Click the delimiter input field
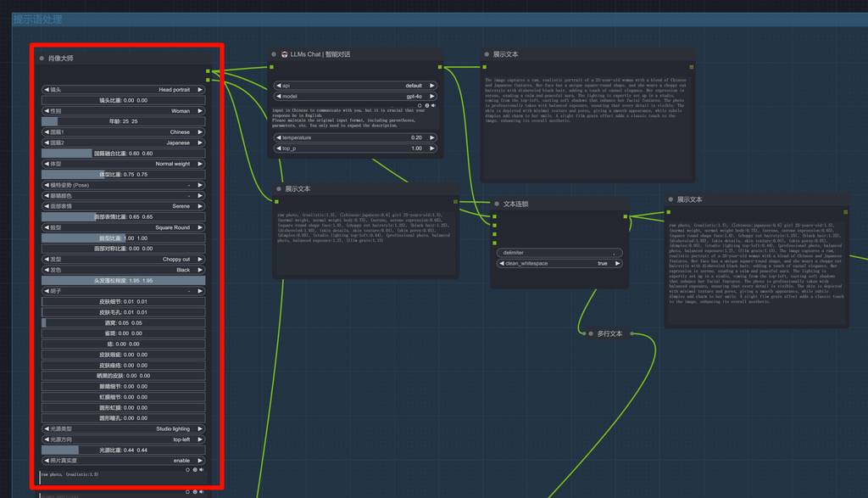The width and height of the screenshot is (868, 498). coord(559,253)
